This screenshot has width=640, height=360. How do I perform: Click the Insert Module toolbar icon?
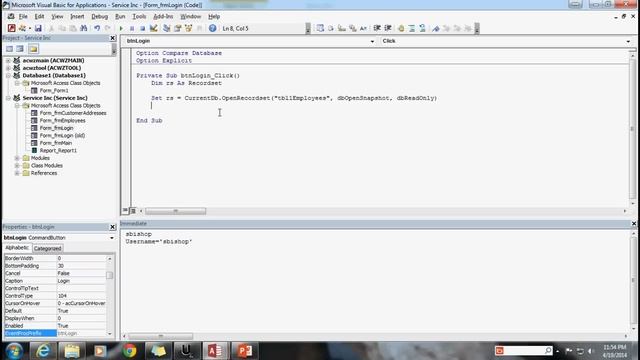[22, 28]
